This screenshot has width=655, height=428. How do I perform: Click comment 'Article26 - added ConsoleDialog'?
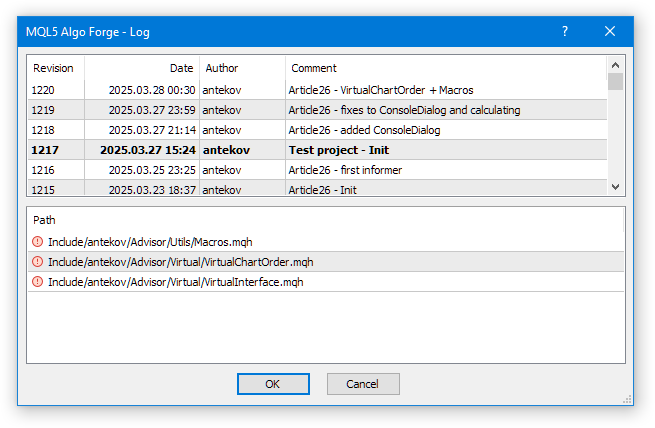point(364,130)
